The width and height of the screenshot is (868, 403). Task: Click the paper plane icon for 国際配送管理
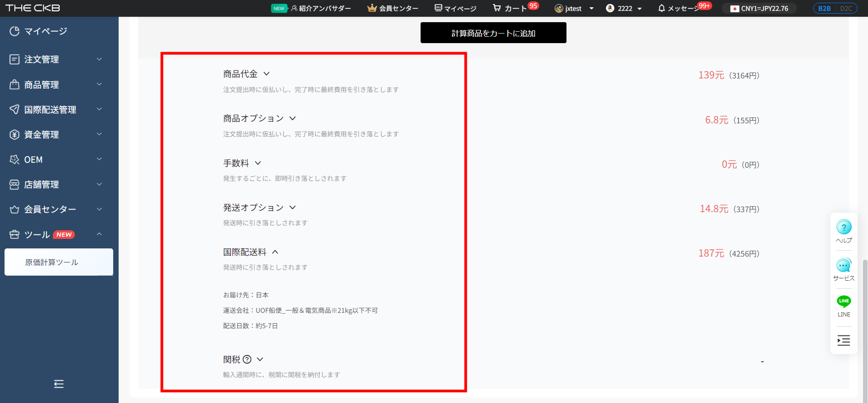click(14, 109)
